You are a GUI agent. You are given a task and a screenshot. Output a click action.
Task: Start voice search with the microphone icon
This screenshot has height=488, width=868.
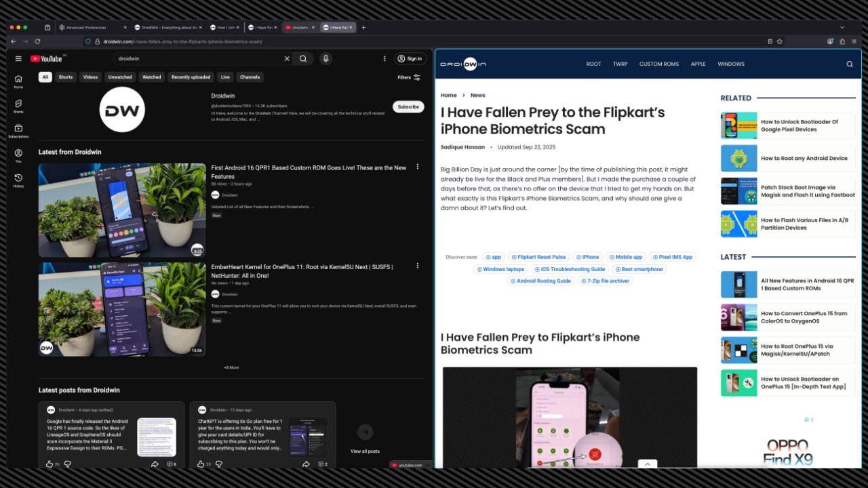tap(326, 59)
